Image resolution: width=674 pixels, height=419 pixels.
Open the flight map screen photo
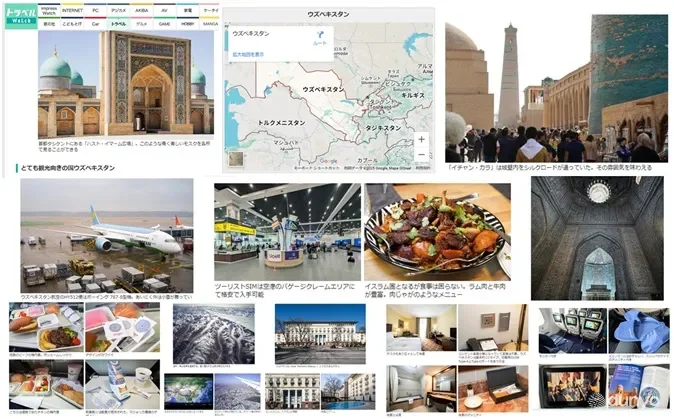[189, 391]
